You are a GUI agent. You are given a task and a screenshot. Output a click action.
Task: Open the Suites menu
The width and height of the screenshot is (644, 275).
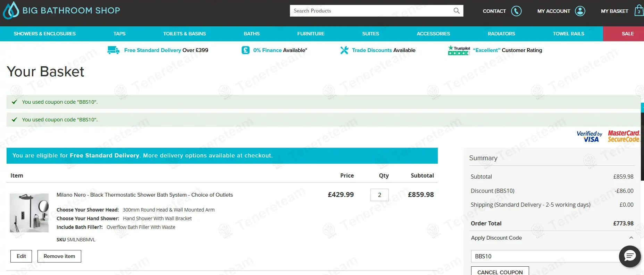[x=370, y=34]
